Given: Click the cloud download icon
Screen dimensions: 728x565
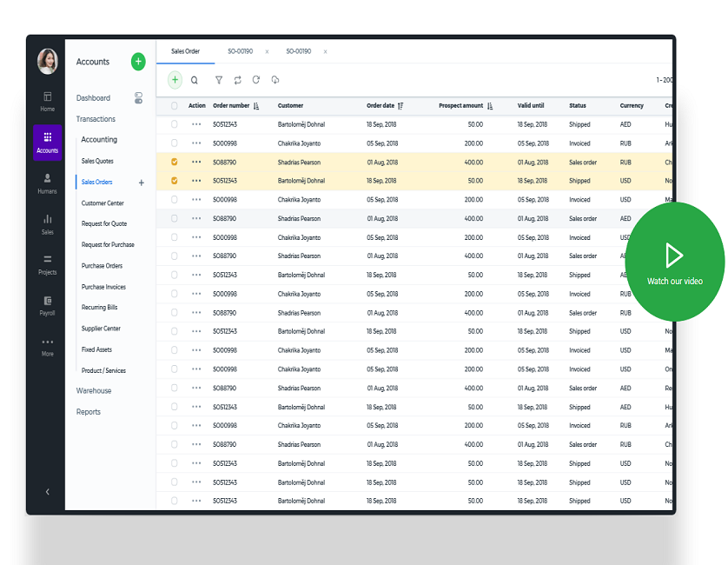Looking at the screenshot, I should [x=275, y=80].
